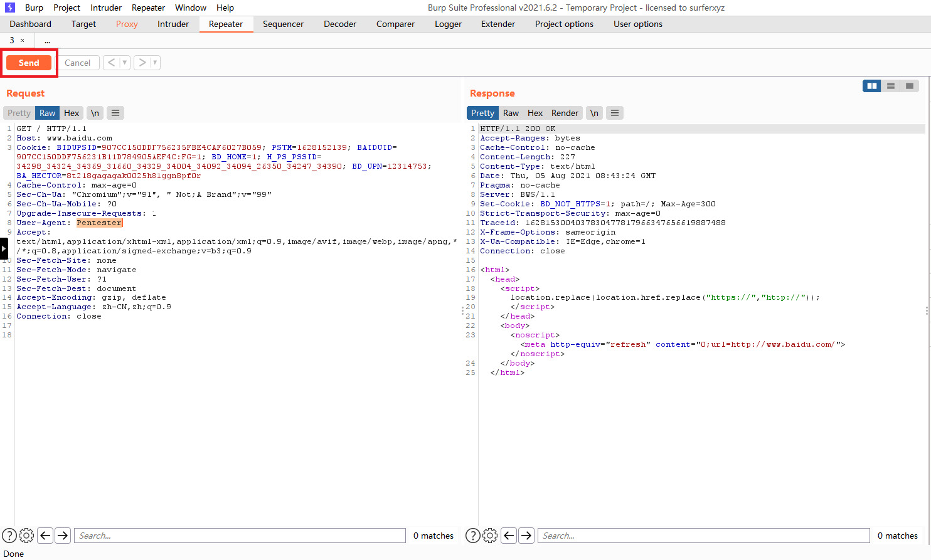
Task: Open the Intruder menu
Action: (106, 8)
